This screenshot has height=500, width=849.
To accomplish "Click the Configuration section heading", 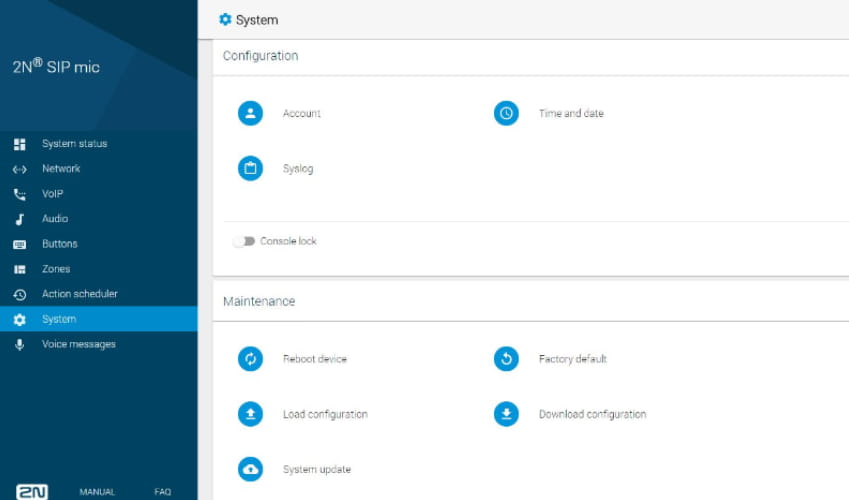I will [x=260, y=56].
